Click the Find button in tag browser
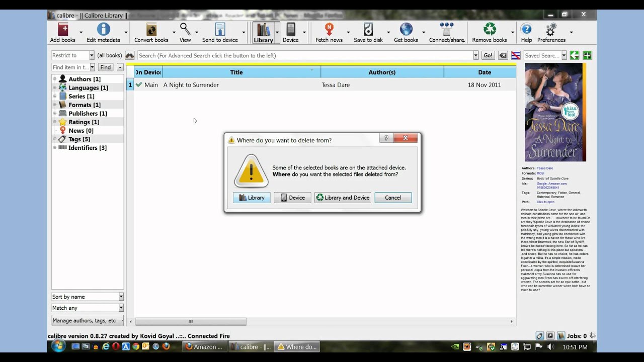Image resolution: width=644 pixels, height=362 pixels. pyautogui.click(x=105, y=67)
